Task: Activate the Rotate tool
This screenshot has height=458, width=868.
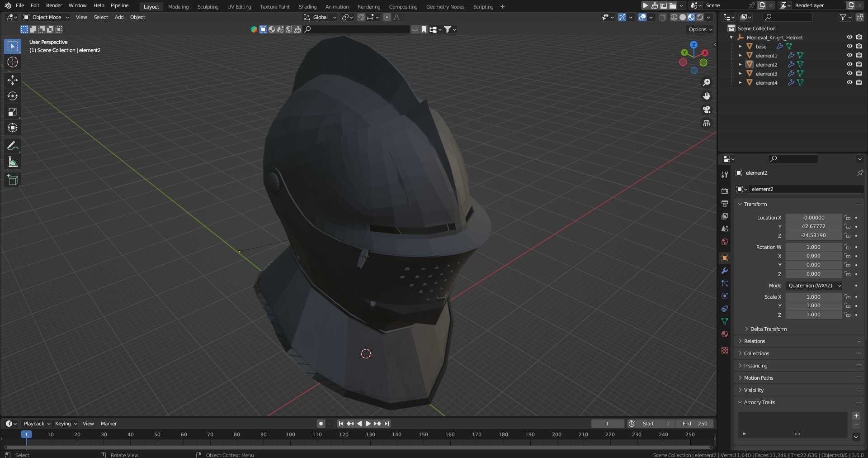Action: click(13, 96)
